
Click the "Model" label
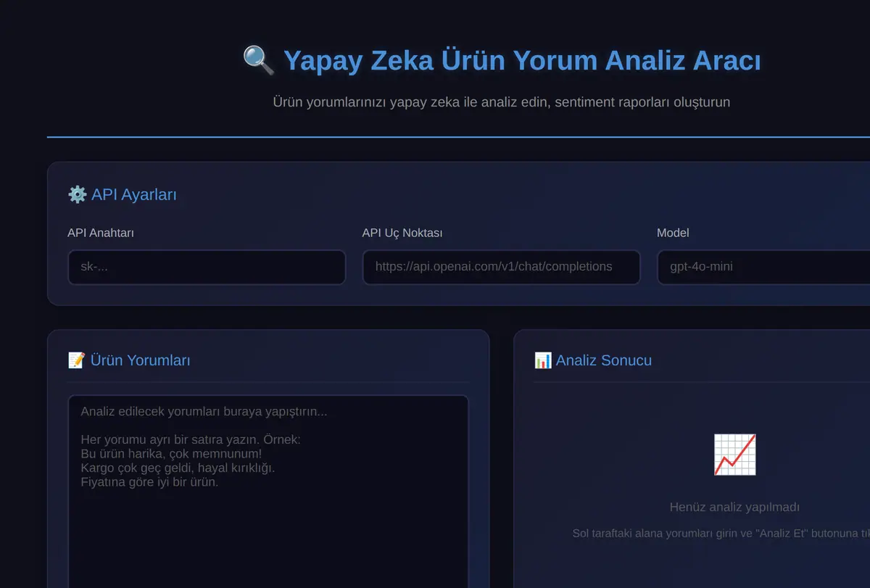673,233
